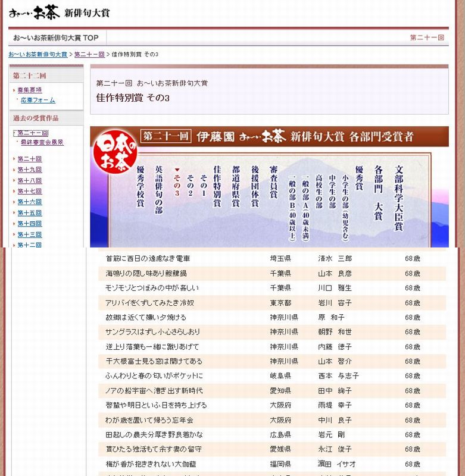
Task: Select 後援団体賞 in the banner menu
Action: point(255,186)
